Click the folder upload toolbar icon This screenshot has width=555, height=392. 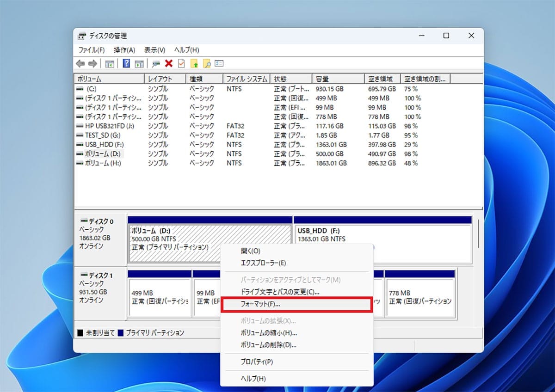[194, 63]
